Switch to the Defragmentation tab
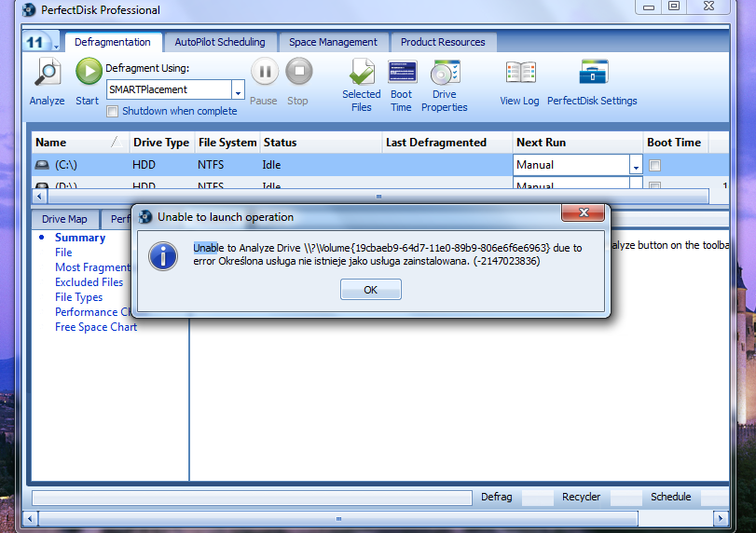The height and width of the screenshot is (533, 756). click(x=113, y=42)
